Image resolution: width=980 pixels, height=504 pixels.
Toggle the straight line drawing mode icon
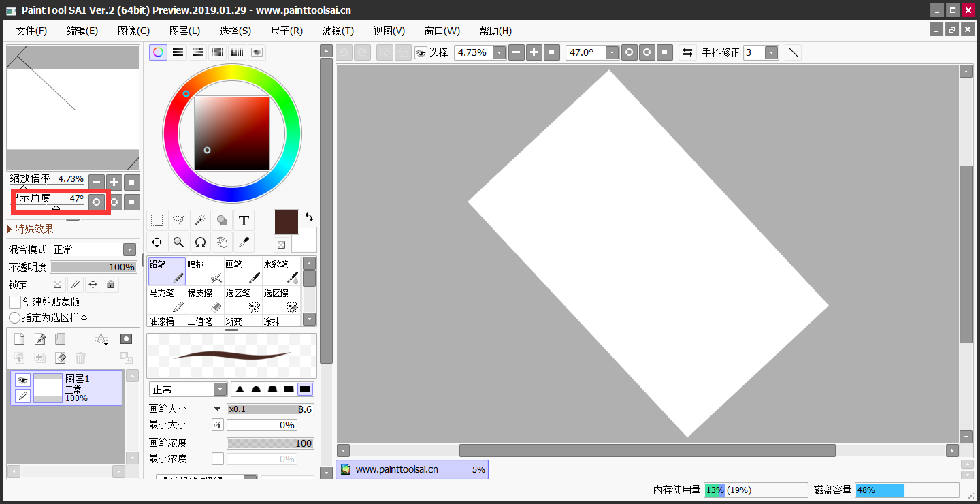point(793,52)
